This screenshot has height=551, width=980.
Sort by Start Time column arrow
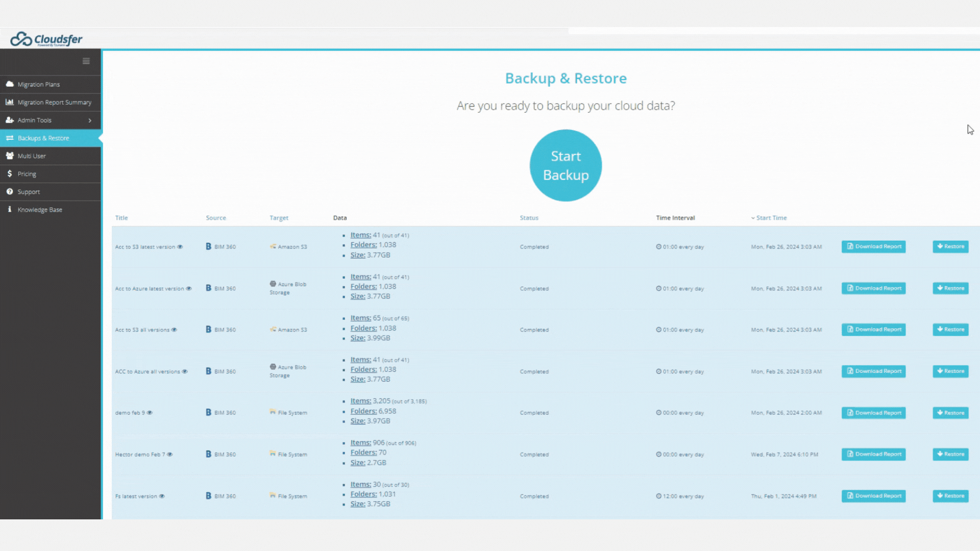pyautogui.click(x=753, y=218)
